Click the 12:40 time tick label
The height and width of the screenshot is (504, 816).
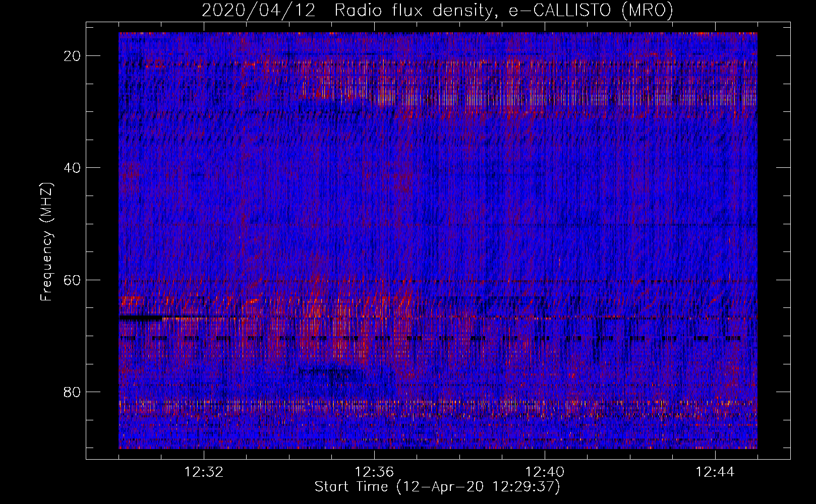tap(545, 472)
